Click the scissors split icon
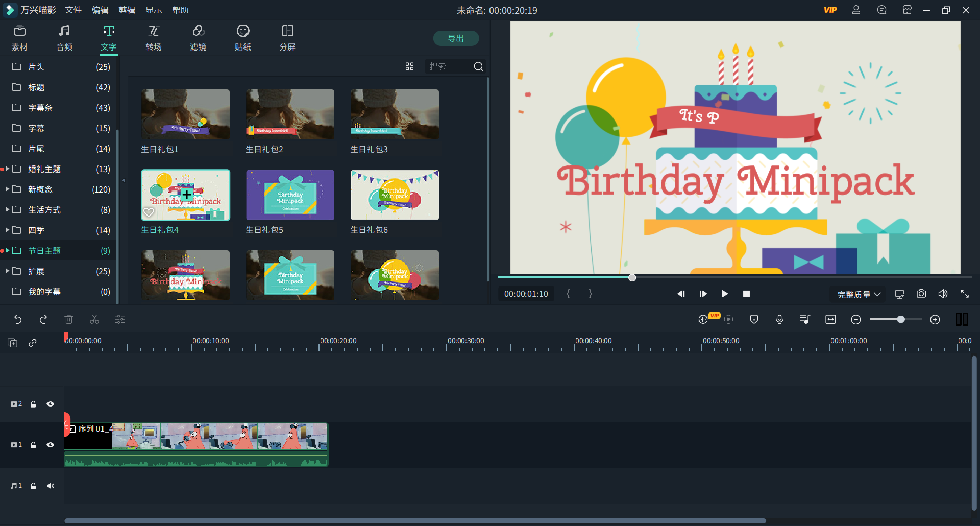This screenshot has height=526, width=980. coord(94,319)
